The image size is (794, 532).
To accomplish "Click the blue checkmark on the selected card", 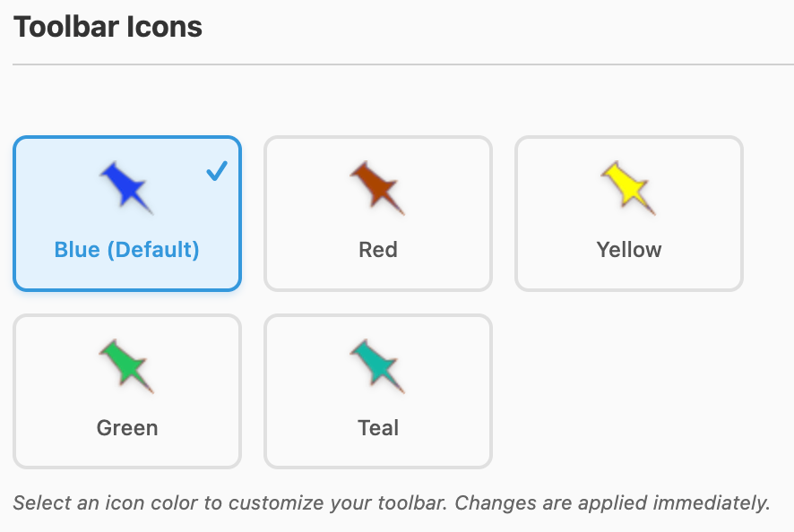I will pyautogui.click(x=217, y=170).
